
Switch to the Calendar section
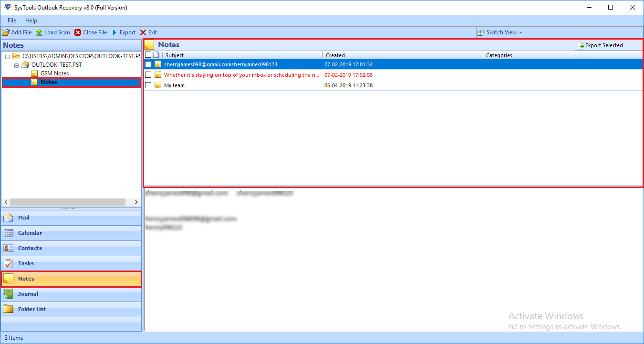[x=71, y=233]
